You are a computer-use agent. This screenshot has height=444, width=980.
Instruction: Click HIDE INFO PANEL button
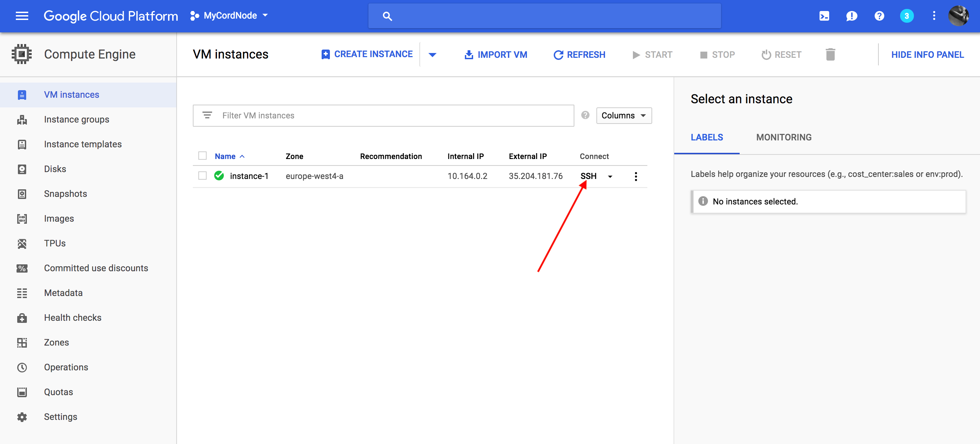pyautogui.click(x=928, y=55)
